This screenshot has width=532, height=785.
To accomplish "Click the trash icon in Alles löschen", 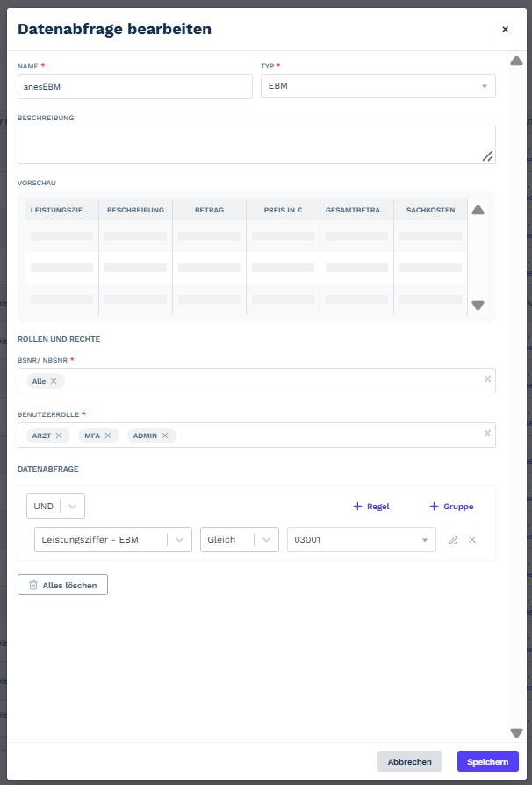I will coord(33,585).
